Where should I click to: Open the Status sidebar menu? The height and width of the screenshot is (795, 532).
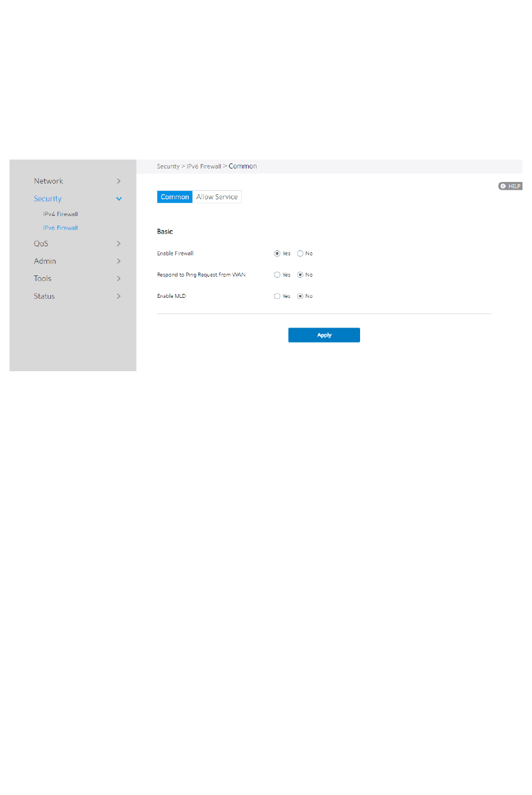pyautogui.click(x=44, y=296)
